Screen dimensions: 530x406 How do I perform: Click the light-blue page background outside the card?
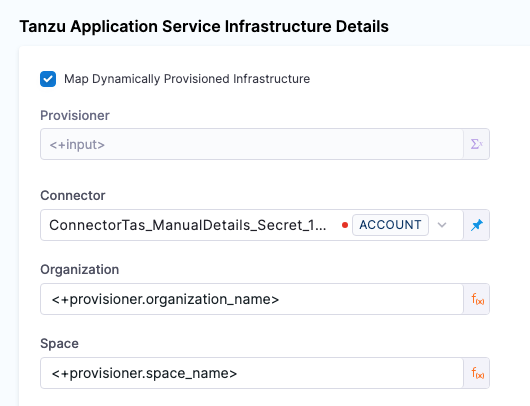(456, 20)
